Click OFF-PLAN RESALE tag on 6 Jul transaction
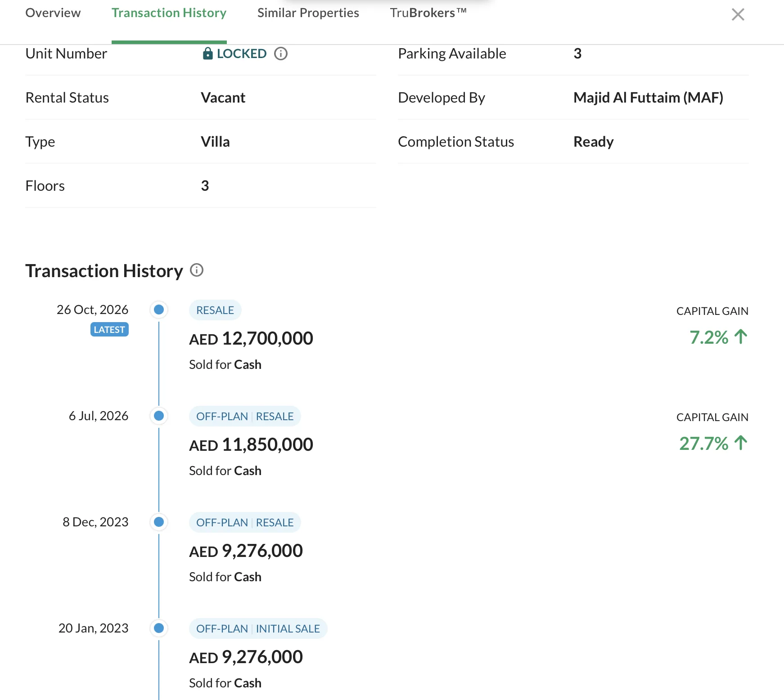This screenshot has width=784, height=700. 245,416
